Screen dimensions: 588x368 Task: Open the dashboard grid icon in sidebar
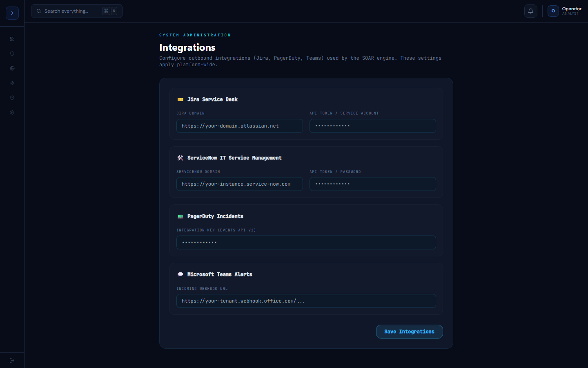coord(12,39)
